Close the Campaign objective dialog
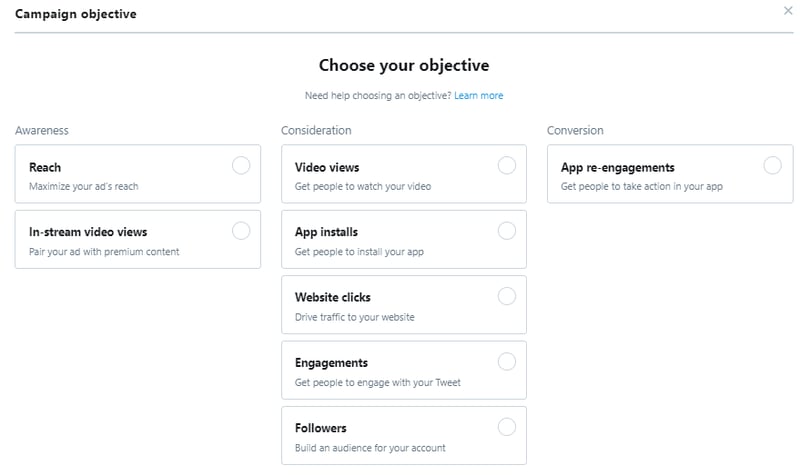 tap(788, 11)
